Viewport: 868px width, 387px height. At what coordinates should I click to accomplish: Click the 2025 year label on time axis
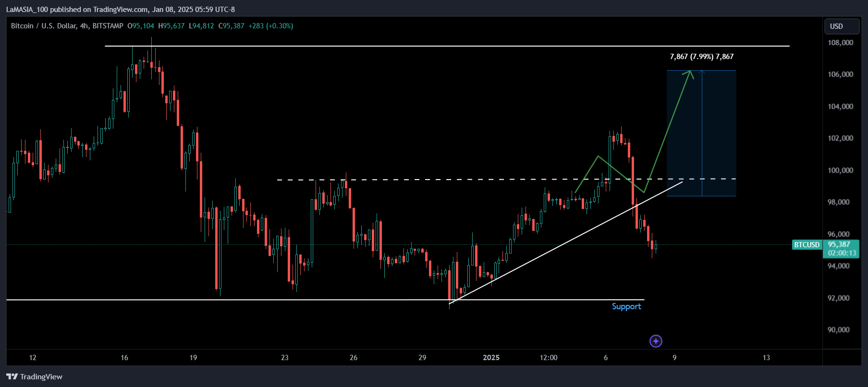click(491, 358)
